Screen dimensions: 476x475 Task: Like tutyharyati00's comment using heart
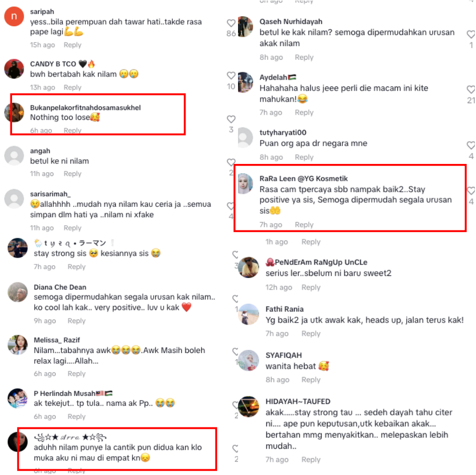tap(471, 145)
